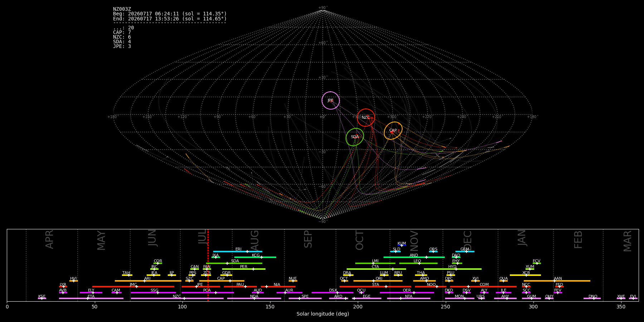Click the LYR shower bar in timeline
Screen dimensions: 644x322
point(63,287)
